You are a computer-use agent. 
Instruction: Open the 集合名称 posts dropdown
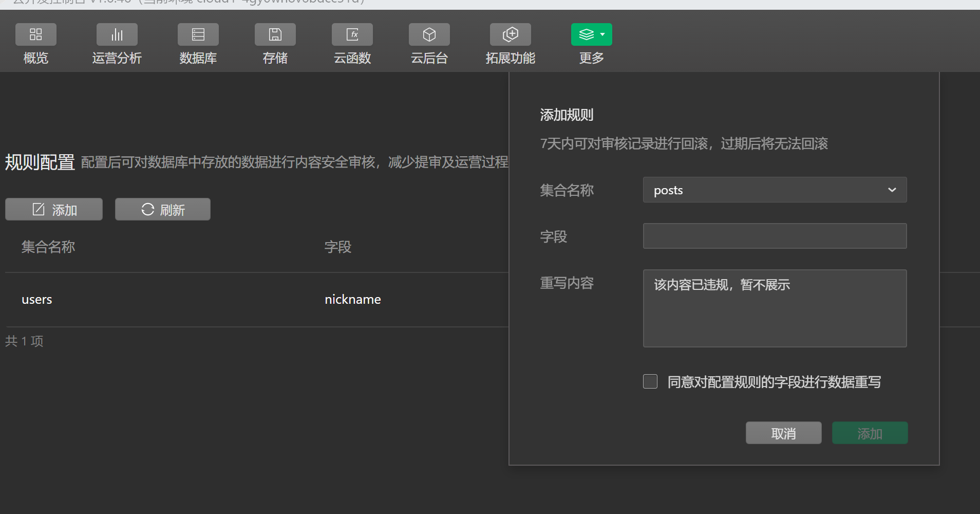[775, 190]
